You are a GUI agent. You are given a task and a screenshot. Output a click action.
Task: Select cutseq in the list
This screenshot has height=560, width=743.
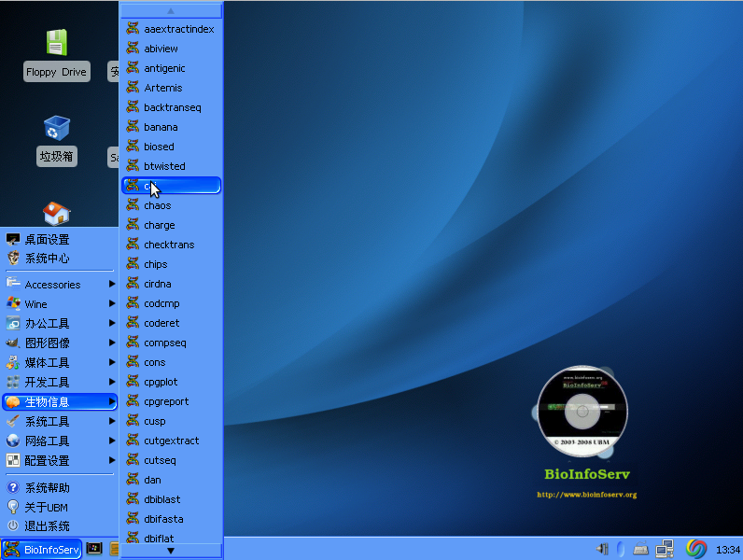[171, 460]
